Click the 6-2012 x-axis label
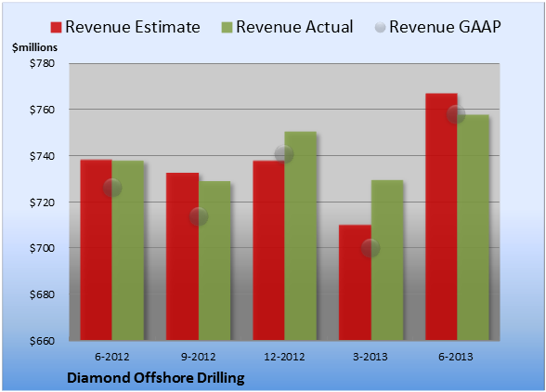Image resolution: width=546 pixels, height=392 pixels. coord(112,357)
